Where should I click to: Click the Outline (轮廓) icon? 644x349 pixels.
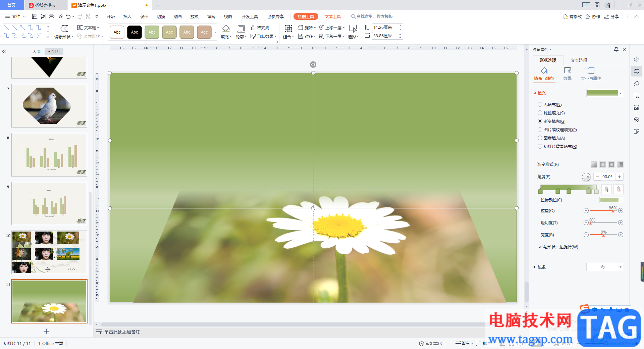coord(241,29)
